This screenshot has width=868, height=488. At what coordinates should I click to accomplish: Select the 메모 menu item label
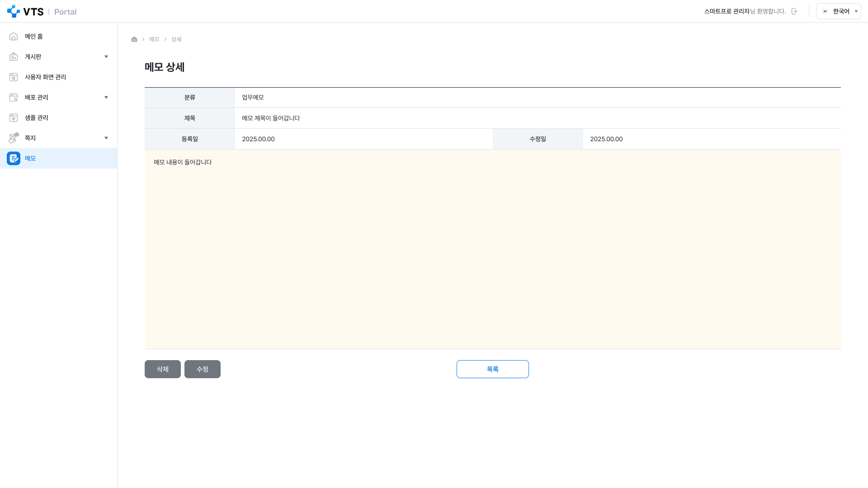[30, 158]
